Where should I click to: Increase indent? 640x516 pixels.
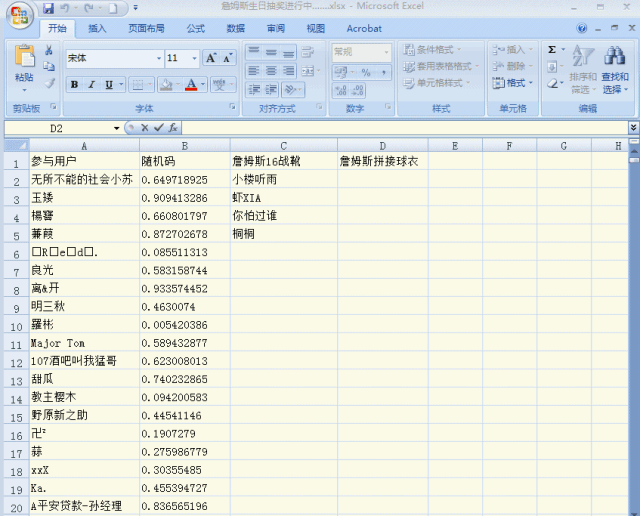click(x=271, y=90)
